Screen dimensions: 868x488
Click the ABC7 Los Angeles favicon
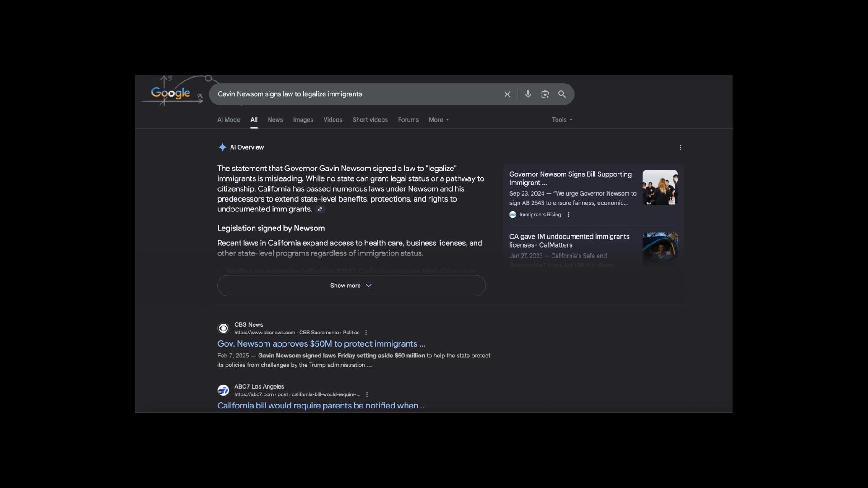223,390
